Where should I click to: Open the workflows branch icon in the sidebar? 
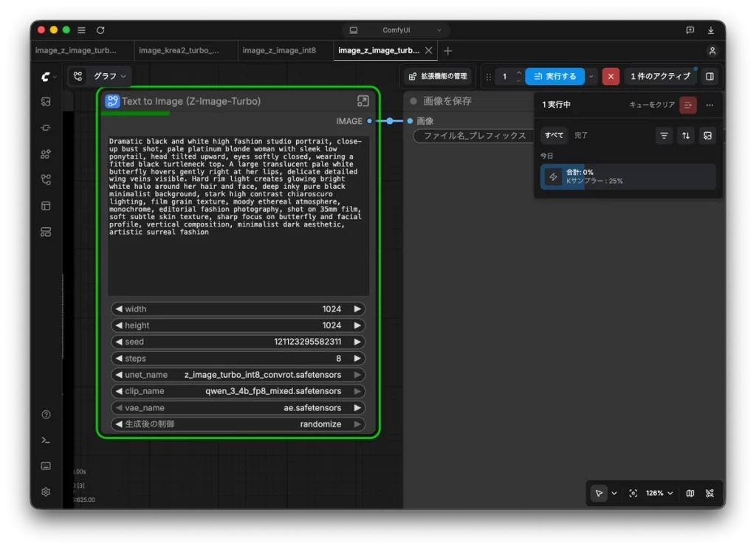[46, 180]
